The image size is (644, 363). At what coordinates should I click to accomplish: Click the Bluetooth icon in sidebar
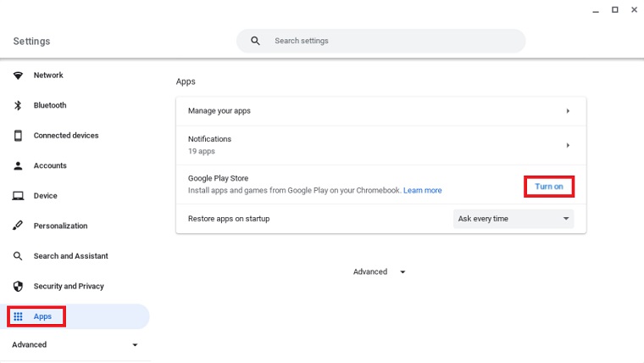[x=18, y=105]
